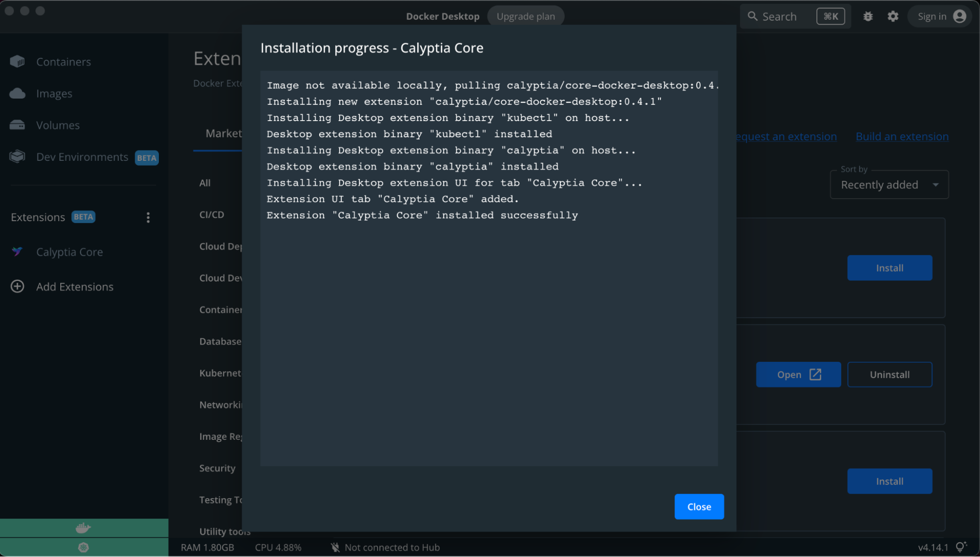This screenshot has height=557, width=980.
Task: Click the Volumes icon in sidebar
Action: [x=18, y=125]
